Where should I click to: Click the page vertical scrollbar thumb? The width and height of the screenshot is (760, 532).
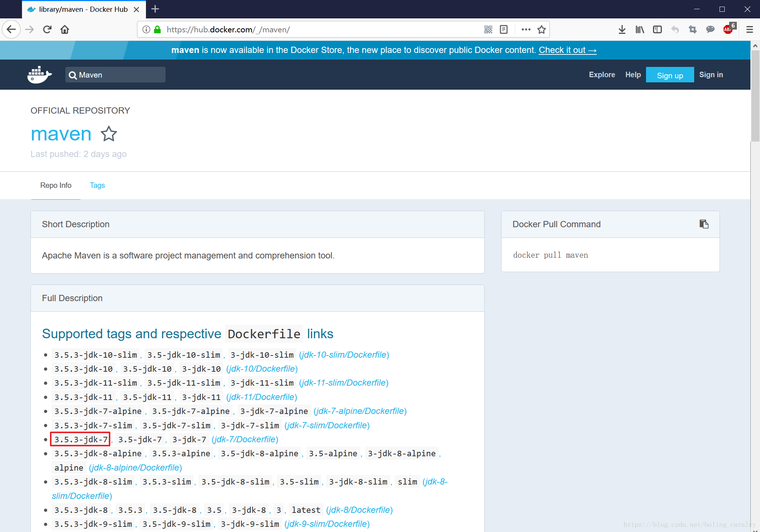(755, 96)
